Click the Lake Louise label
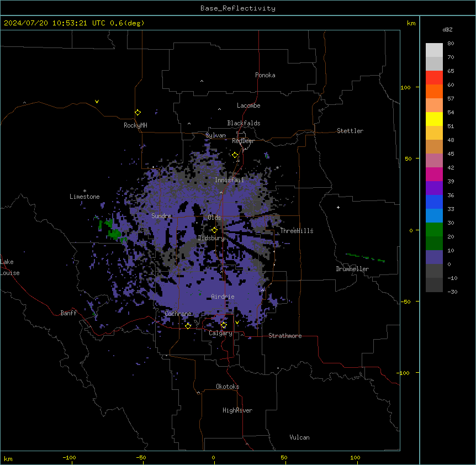 pos(10,267)
